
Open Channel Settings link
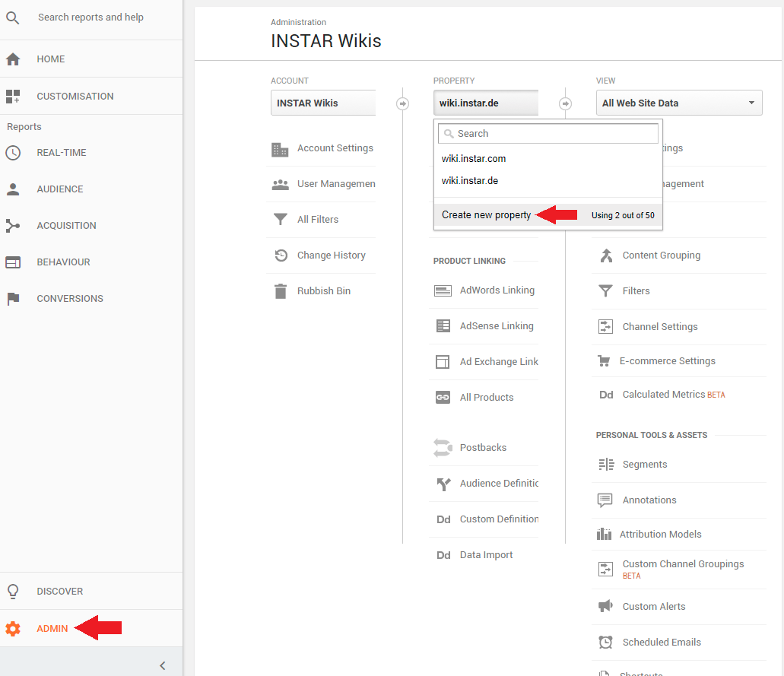pos(660,326)
